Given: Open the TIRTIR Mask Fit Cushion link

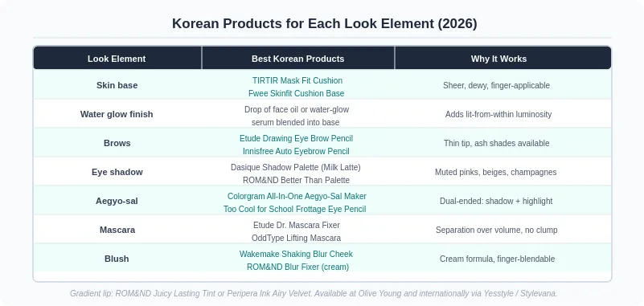Looking at the screenshot, I should [x=297, y=80].
